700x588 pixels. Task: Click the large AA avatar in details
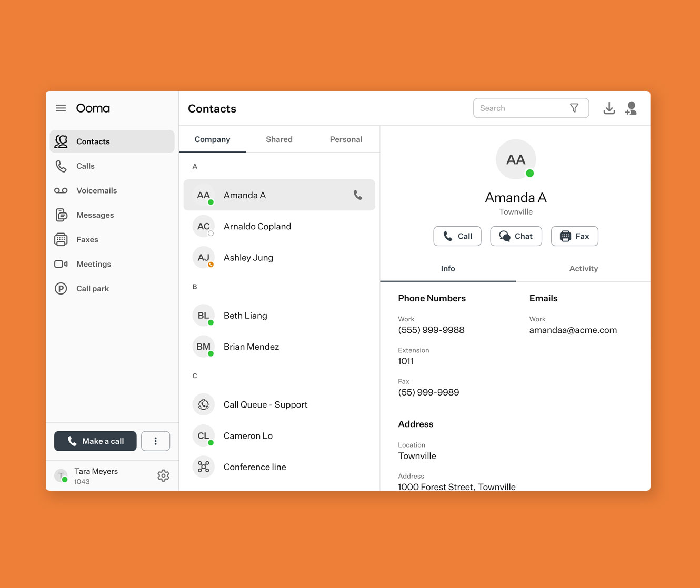(x=516, y=159)
